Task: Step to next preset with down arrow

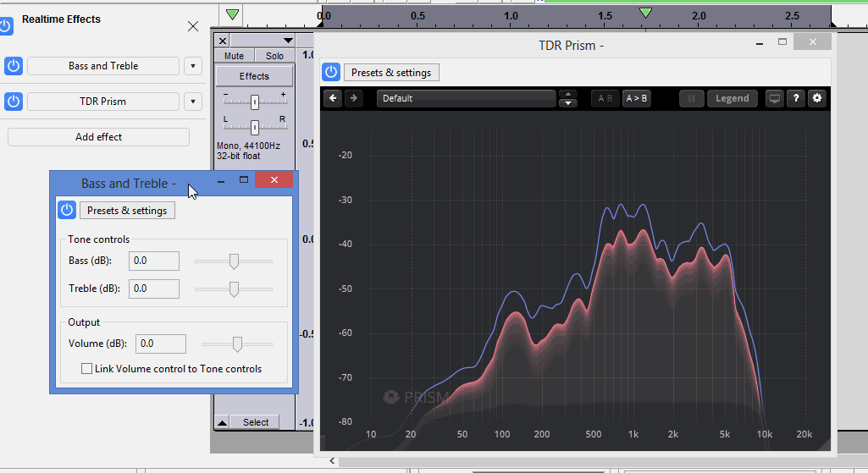Action: [x=568, y=103]
